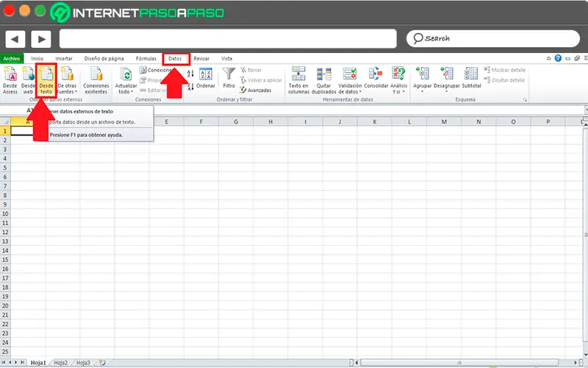
Task: Expand Actualizar todo dropdown arrow
Action: (132, 92)
